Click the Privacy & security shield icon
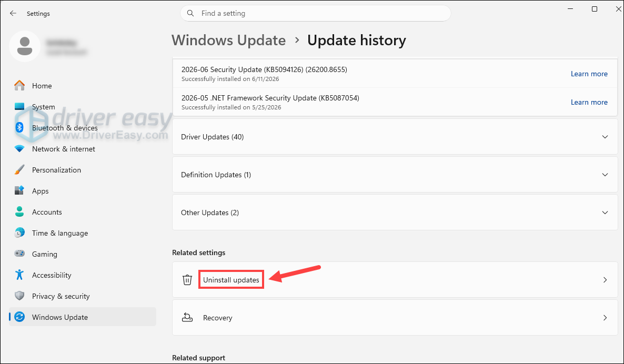 (19, 296)
